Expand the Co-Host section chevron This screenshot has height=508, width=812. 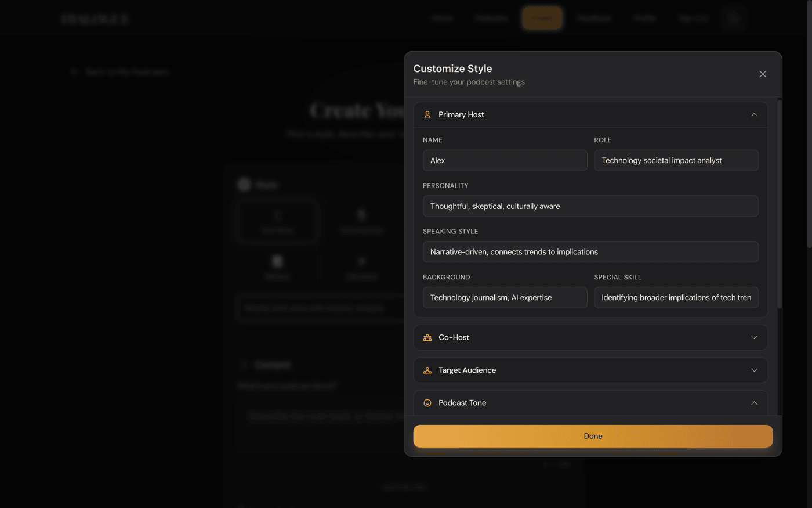(754, 338)
